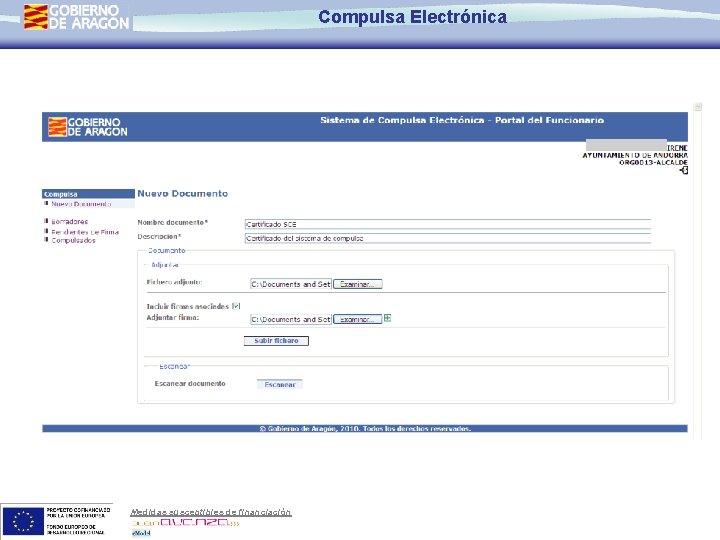
Task: Click the logout icon below ORG0013-ALCALDE
Action: [684, 170]
